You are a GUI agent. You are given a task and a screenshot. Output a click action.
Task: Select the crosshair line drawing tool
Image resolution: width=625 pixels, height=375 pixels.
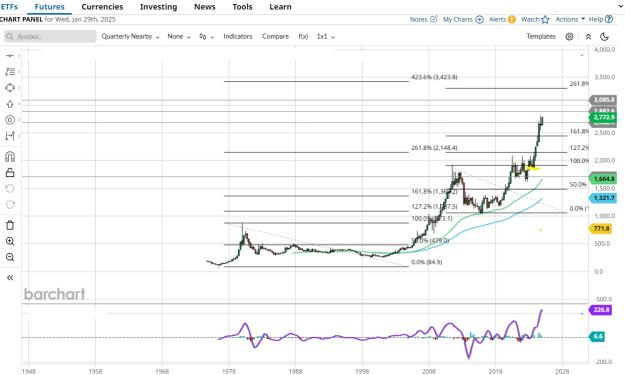10,55
